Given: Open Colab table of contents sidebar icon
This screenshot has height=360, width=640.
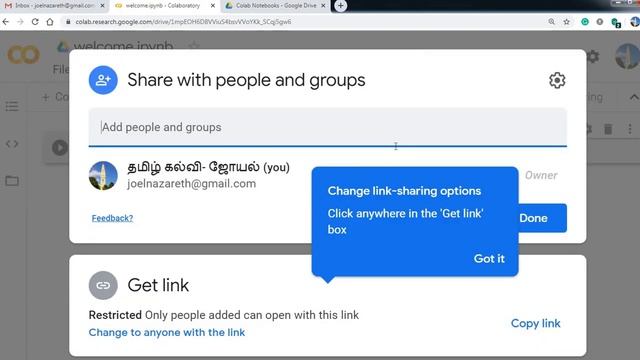Looking at the screenshot, I should click(12, 107).
